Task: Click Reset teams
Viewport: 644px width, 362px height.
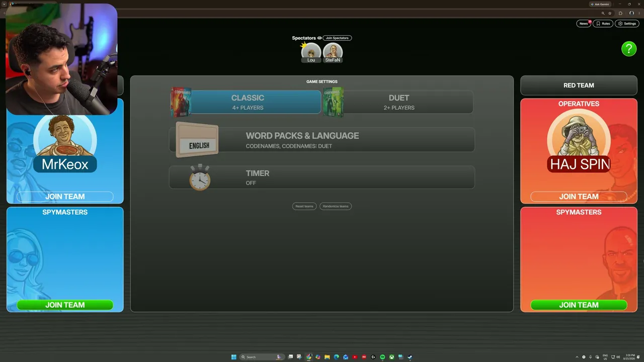Action: click(x=304, y=206)
